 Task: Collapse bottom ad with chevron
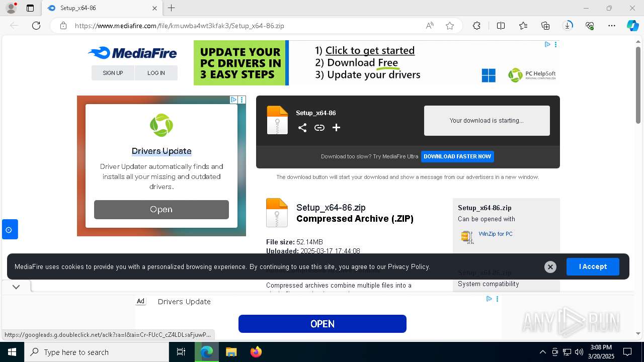coord(16,287)
